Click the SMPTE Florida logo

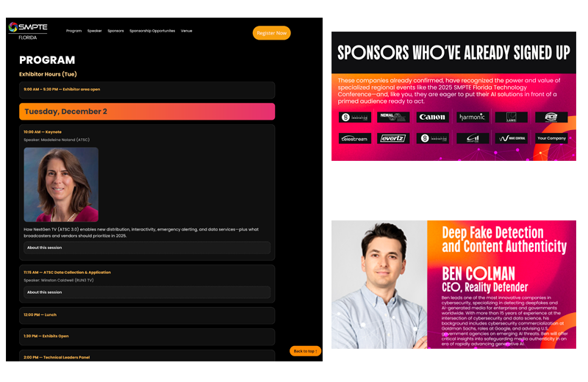28,30
